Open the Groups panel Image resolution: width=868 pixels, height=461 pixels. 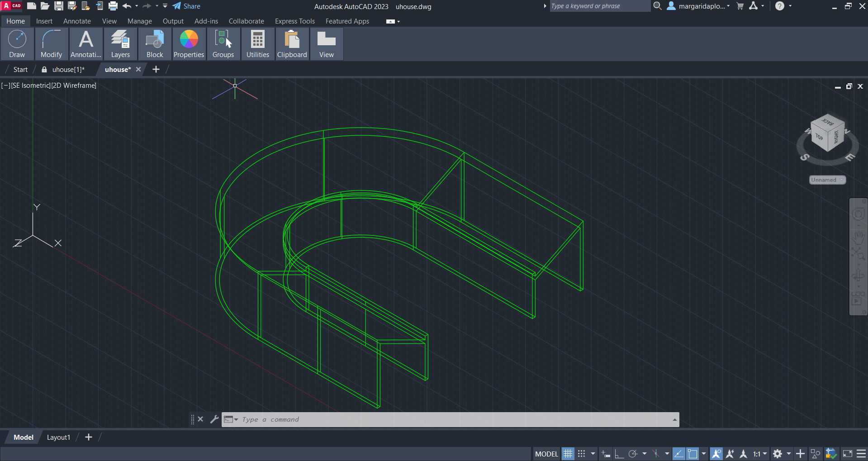coord(223,44)
